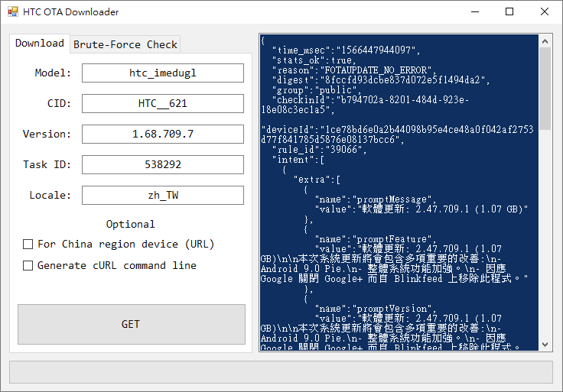Minimize the HTC OTA Downloader window
The height and width of the screenshot is (392, 563).
[x=475, y=11]
